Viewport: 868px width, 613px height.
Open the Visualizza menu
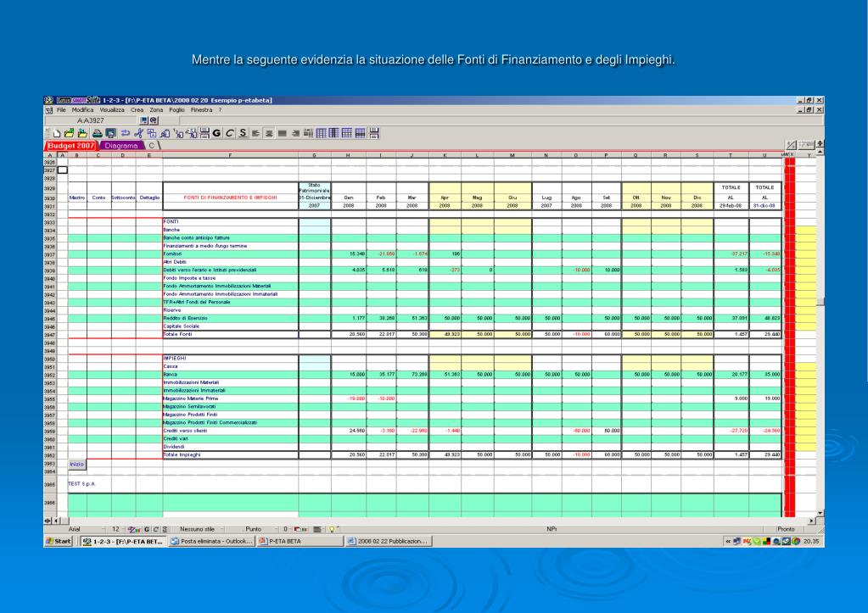pos(112,110)
